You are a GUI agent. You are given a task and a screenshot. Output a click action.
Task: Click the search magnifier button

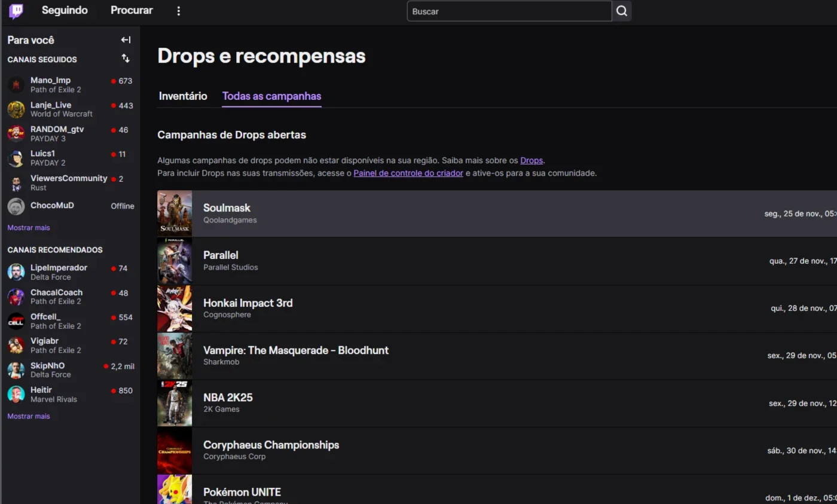pyautogui.click(x=622, y=11)
